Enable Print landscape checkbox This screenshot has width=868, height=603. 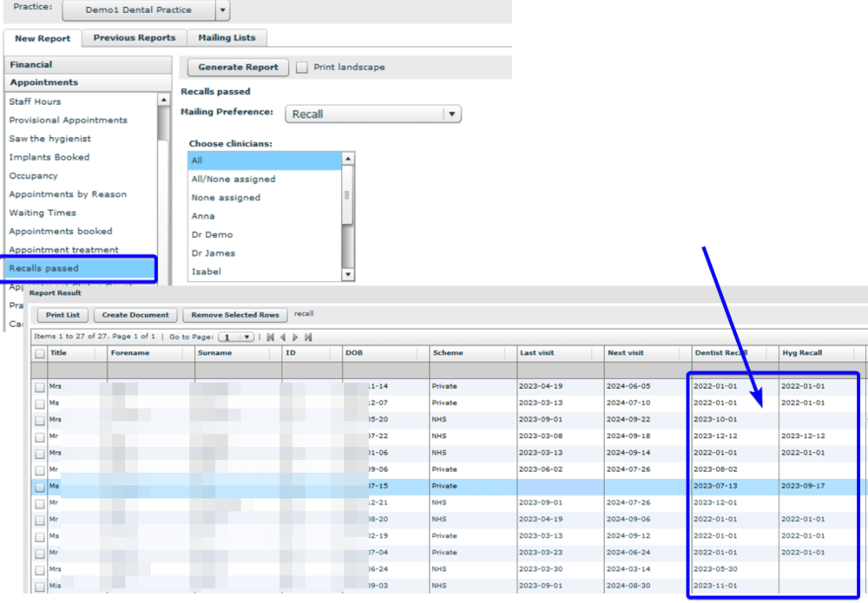click(302, 68)
